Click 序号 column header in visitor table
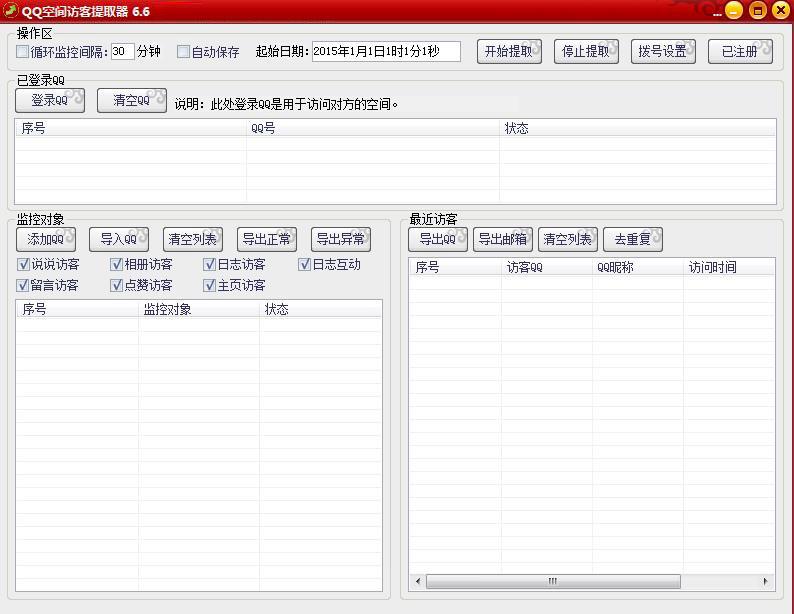 (455, 267)
